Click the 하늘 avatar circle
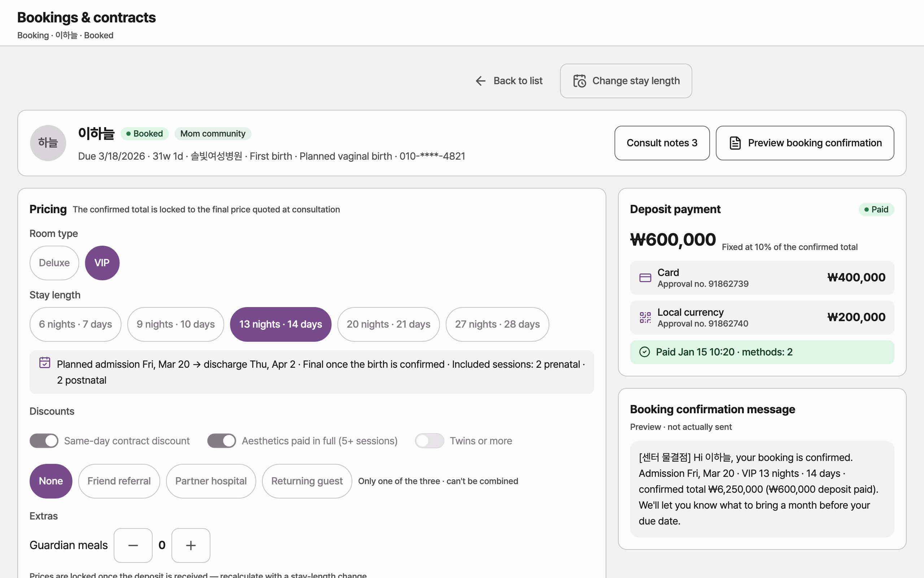Image resolution: width=924 pixels, height=578 pixels. coord(48,143)
